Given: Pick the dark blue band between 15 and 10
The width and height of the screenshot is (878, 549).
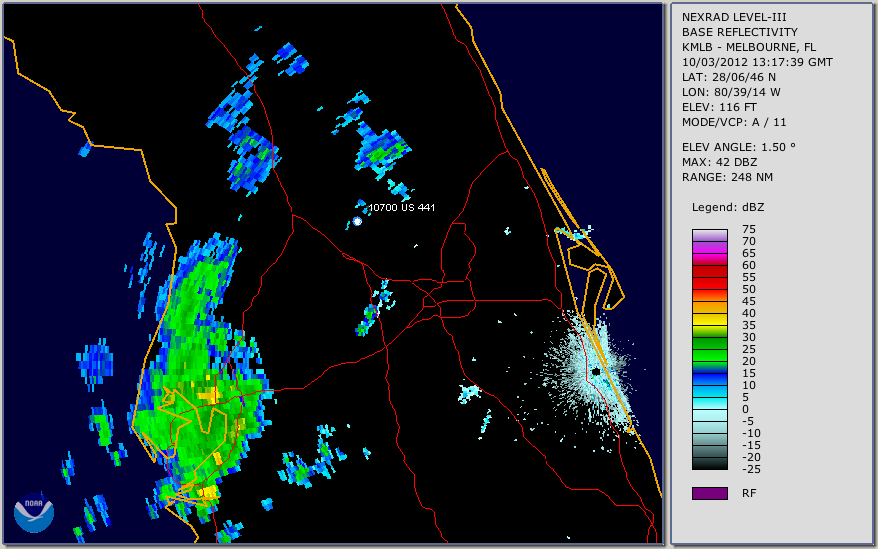Looking at the screenshot, I should point(709,379).
